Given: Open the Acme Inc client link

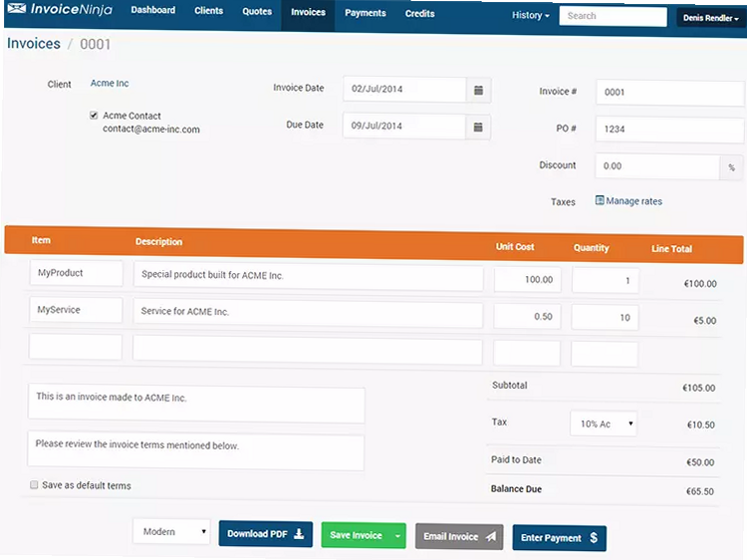Looking at the screenshot, I should [x=110, y=83].
